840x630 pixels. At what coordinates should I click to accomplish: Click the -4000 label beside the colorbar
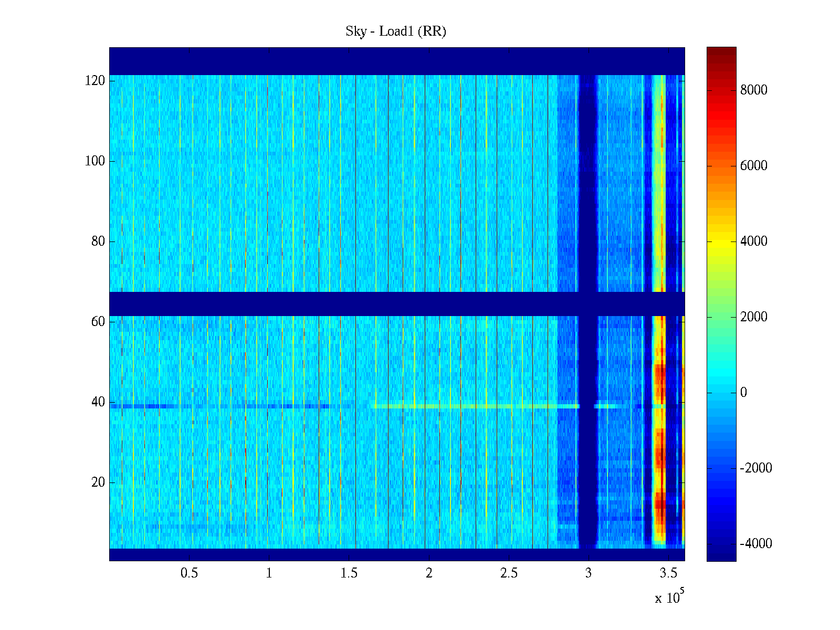[755, 544]
